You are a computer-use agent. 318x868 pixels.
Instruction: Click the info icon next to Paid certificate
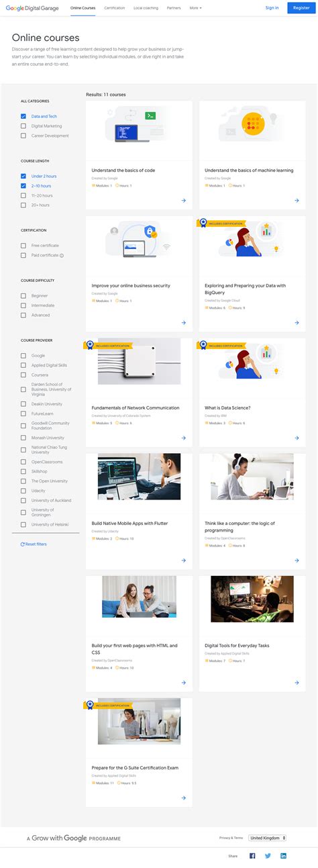pos(62,256)
